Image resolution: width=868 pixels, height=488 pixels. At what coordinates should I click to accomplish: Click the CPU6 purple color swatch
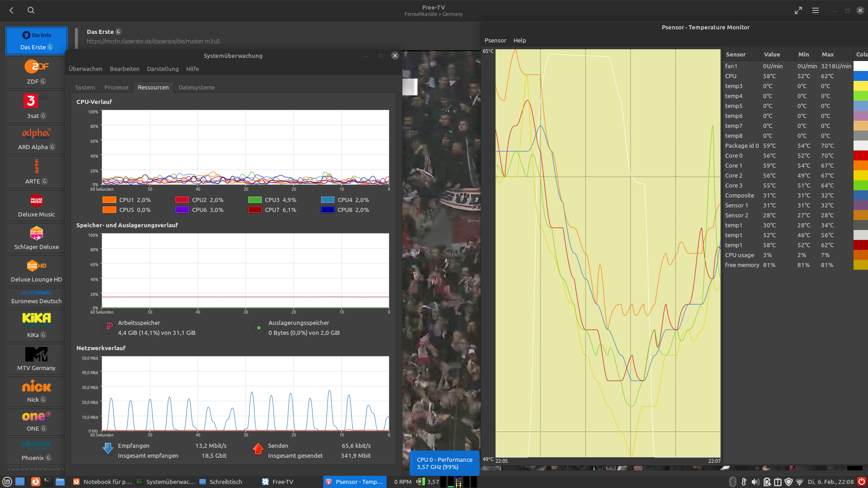182,210
